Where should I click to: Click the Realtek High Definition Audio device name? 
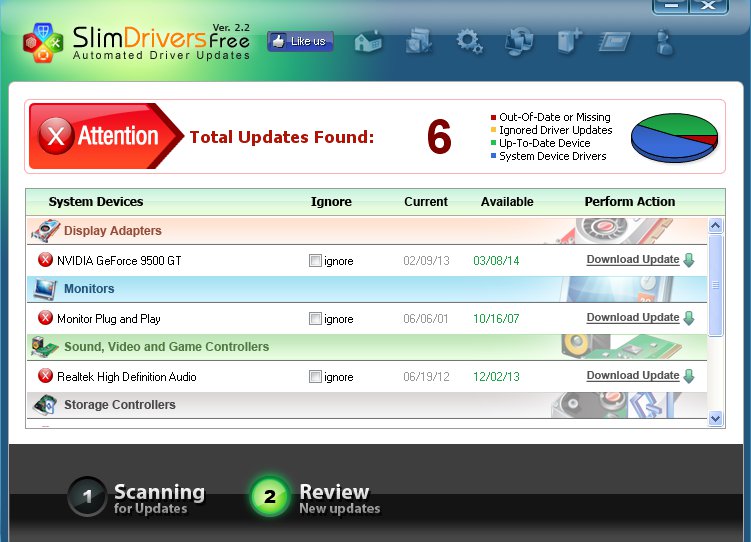(x=126, y=377)
